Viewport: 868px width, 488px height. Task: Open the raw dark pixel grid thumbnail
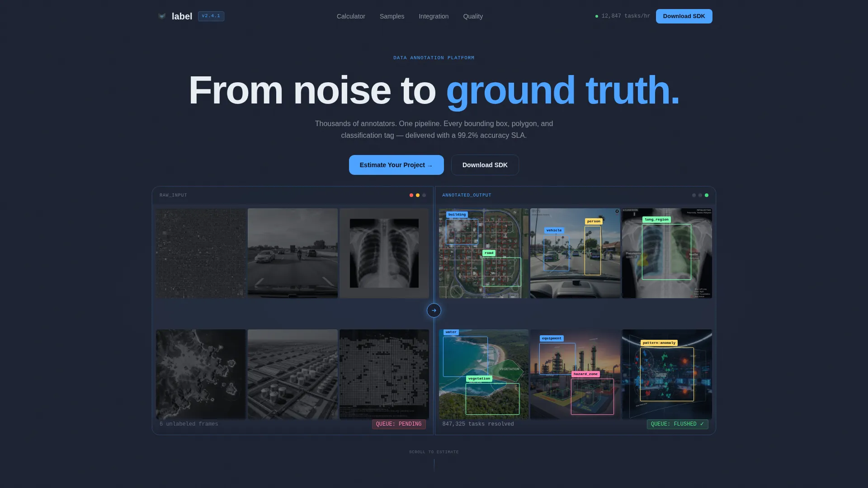pyautogui.click(x=384, y=374)
